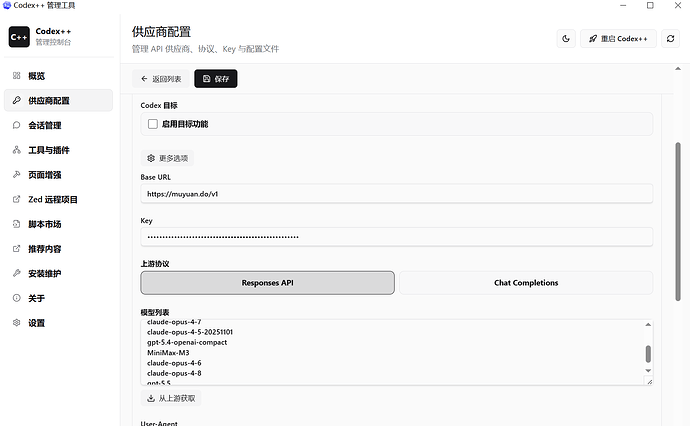Click the script icon for 脚本市场

(x=17, y=224)
